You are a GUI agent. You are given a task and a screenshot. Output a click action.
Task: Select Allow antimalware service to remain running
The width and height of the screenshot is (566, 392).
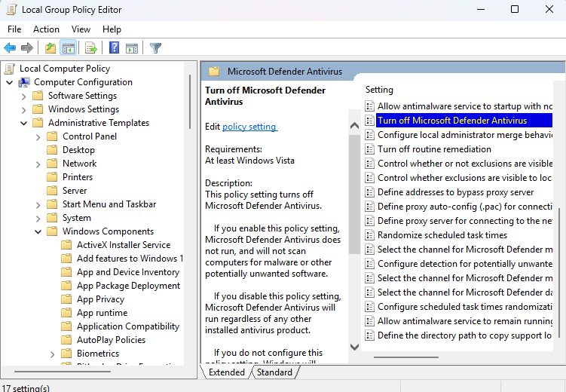465,321
